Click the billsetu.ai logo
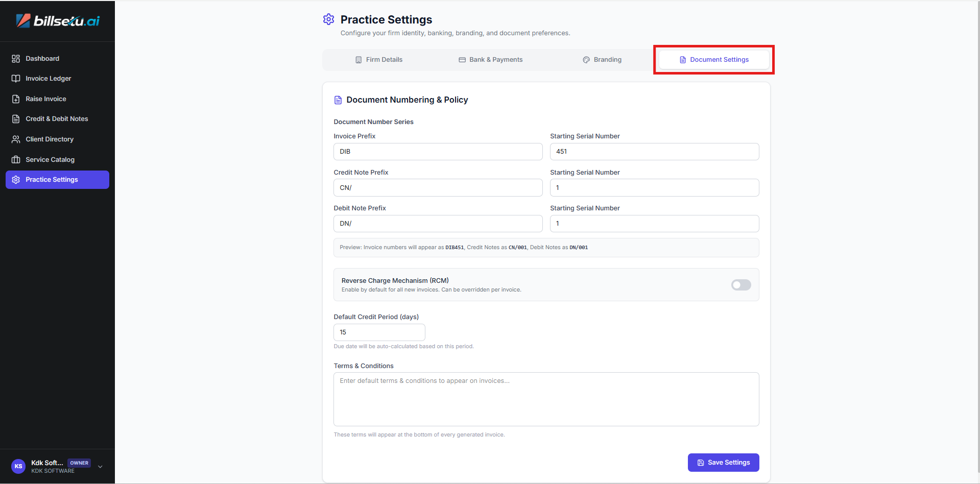Viewport: 980px width, 484px height. pyautogui.click(x=58, y=21)
